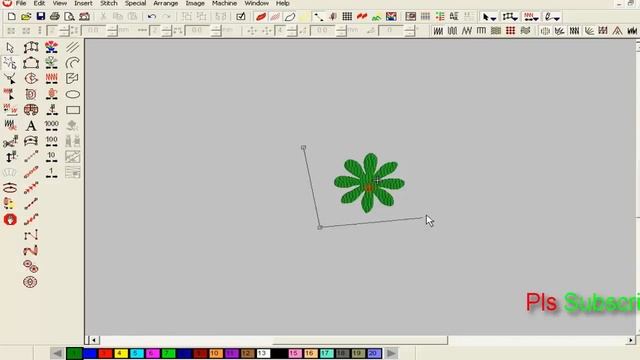Select the scissors trim tool
The height and width of the screenshot is (360, 640).
coord(10,142)
